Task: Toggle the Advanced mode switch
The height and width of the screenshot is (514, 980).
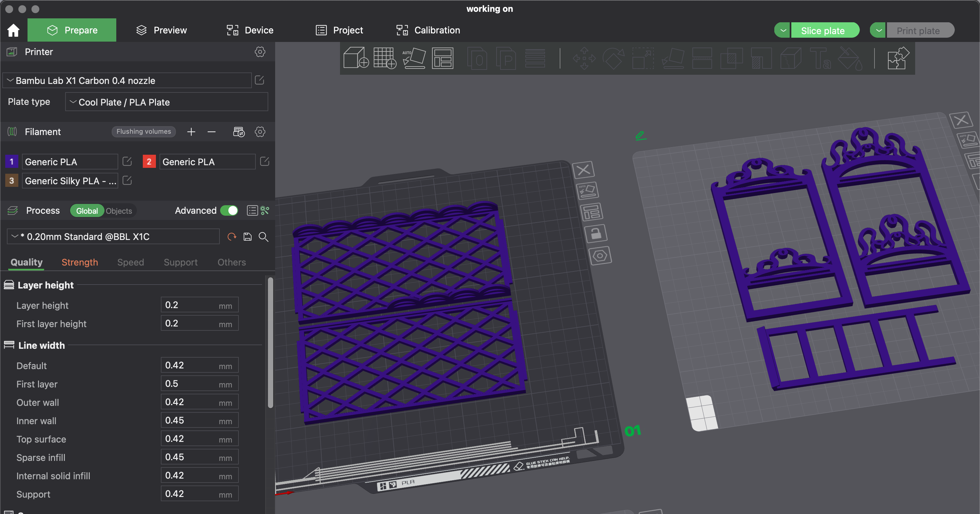Action: pyautogui.click(x=229, y=210)
